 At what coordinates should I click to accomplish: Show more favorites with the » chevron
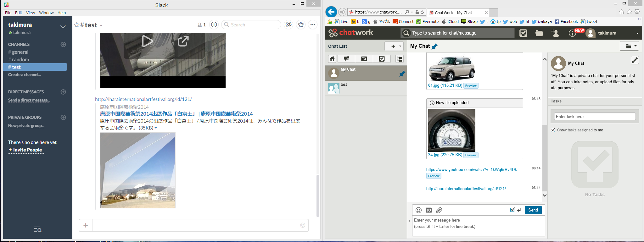639,19
